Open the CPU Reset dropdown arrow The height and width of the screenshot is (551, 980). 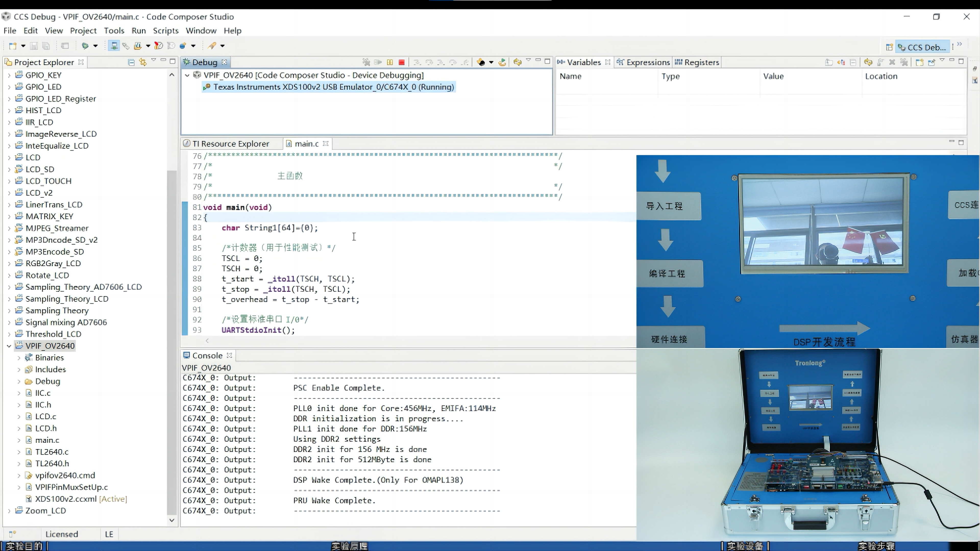click(x=491, y=62)
